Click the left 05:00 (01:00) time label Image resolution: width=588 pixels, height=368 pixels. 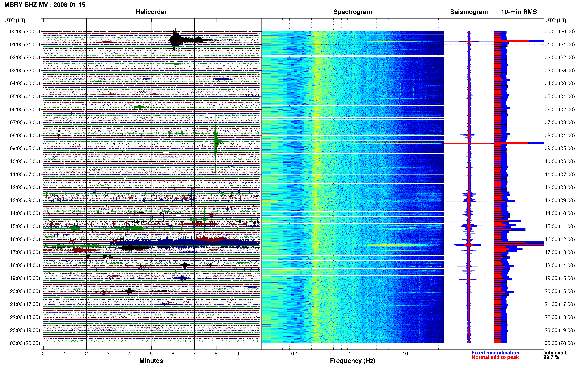[25, 96]
